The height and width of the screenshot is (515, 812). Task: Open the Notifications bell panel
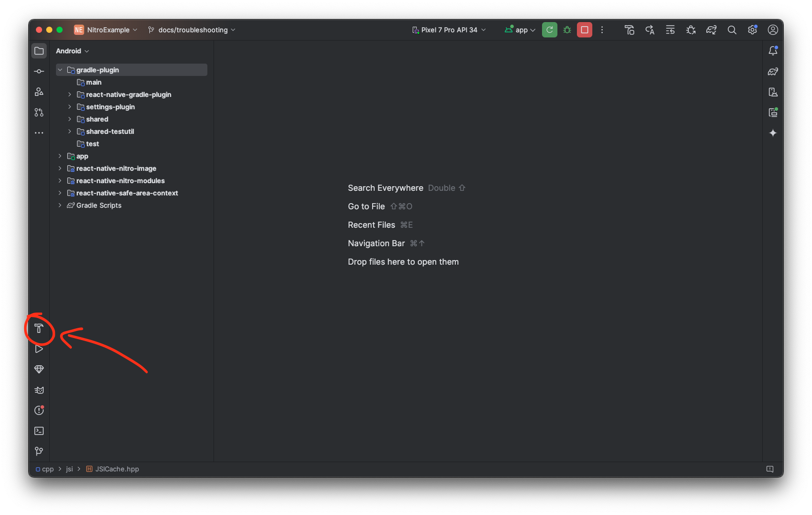click(x=772, y=51)
